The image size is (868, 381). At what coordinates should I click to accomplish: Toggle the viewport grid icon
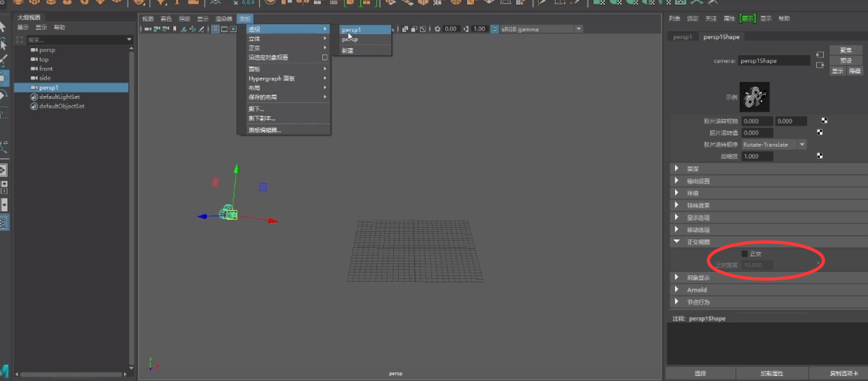(x=215, y=29)
